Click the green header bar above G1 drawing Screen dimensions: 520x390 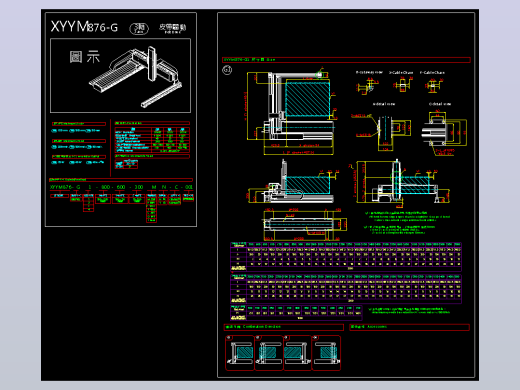pyautogui.click(x=346, y=60)
